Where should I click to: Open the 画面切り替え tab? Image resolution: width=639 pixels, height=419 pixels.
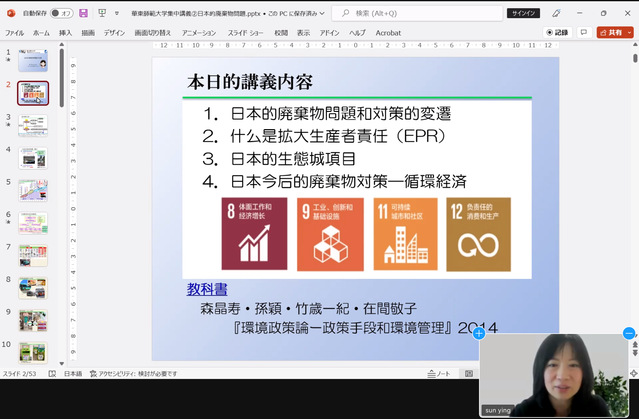(x=153, y=33)
